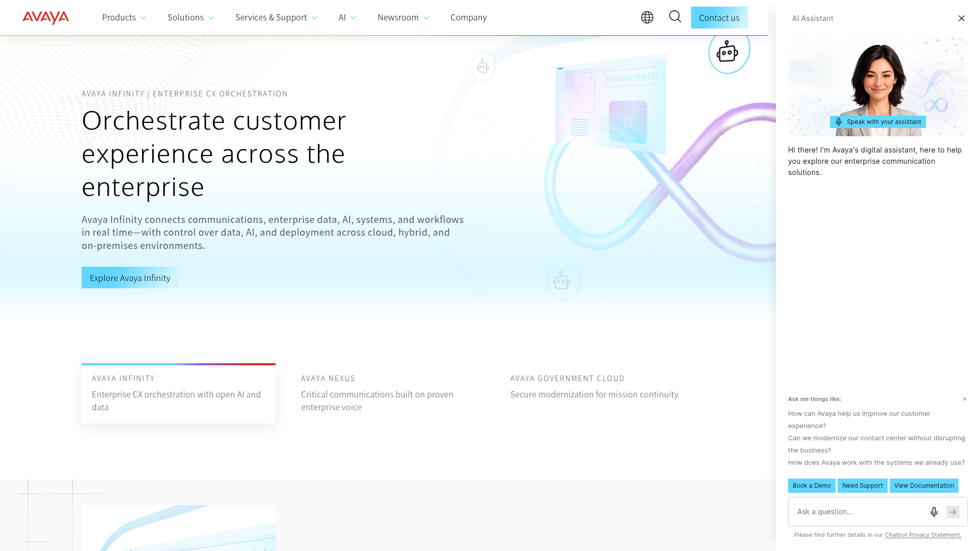Open the language globe icon
Viewport: 980px width, 551px height.
647,17
